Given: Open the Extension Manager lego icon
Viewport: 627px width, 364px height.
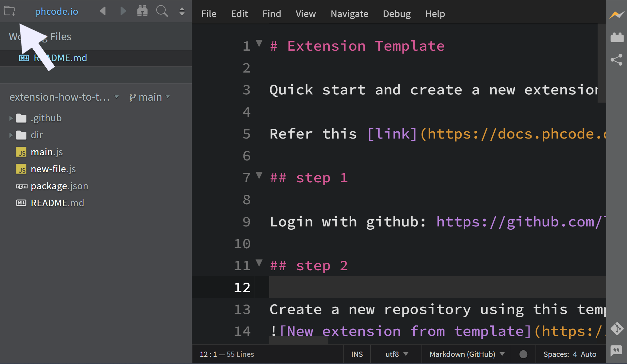Looking at the screenshot, I should pyautogui.click(x=617, y=37).
